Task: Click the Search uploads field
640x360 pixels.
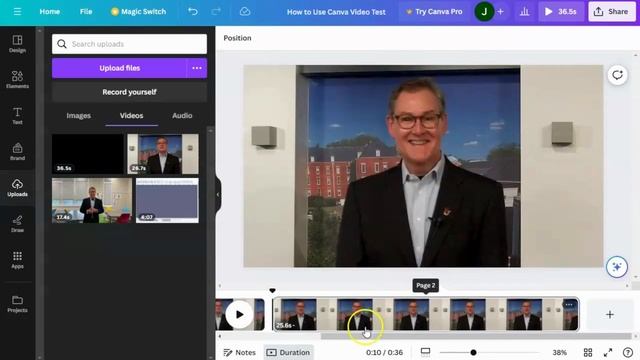Action: pyautogui.click(x=129, y=44)
